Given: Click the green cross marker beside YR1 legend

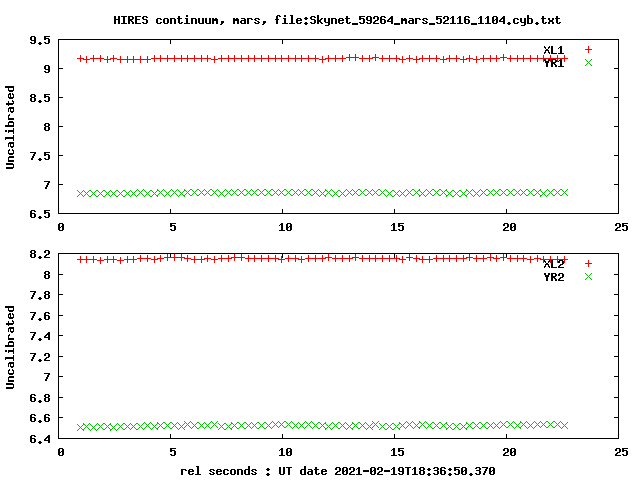Looking at the screenshot, I should [x=588, y=62].
